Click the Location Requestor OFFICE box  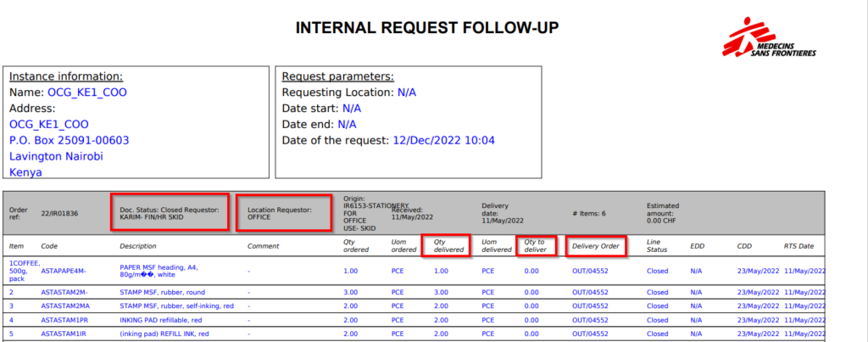[284, 212]
